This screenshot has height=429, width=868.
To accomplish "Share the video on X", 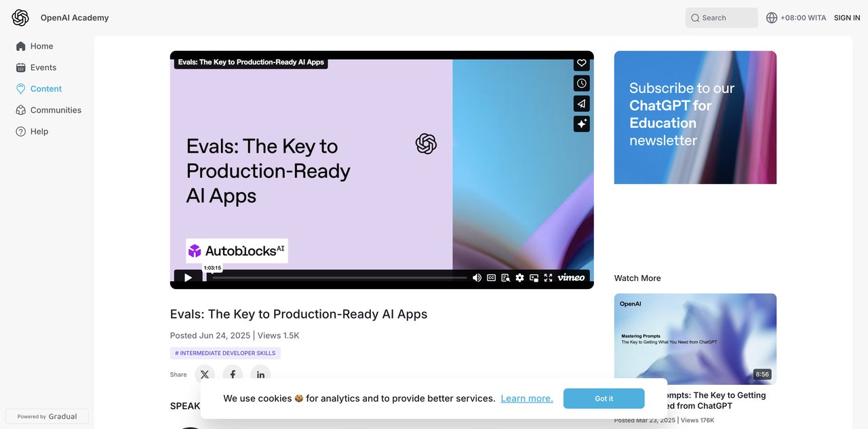I will (x=205, y=374).
